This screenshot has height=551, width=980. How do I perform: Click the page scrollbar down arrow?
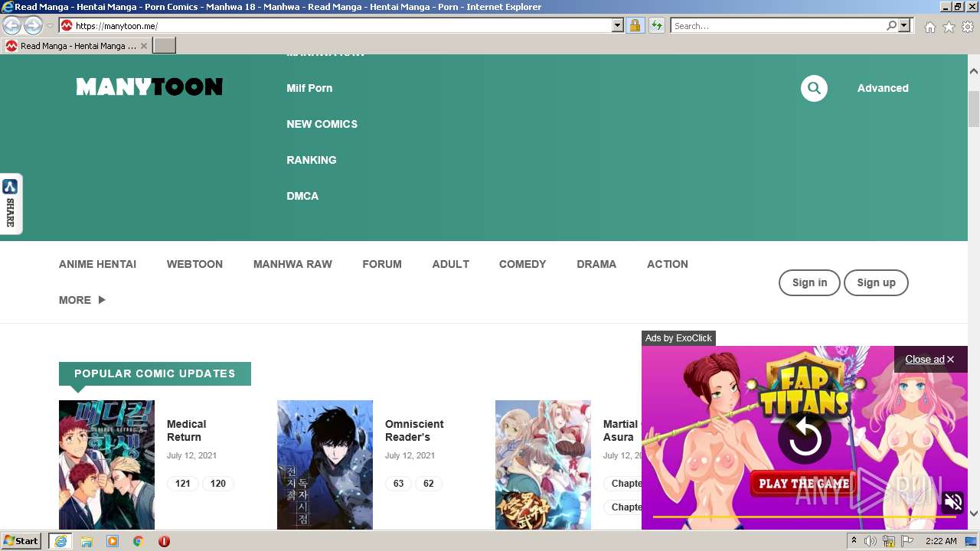(974, 514)
